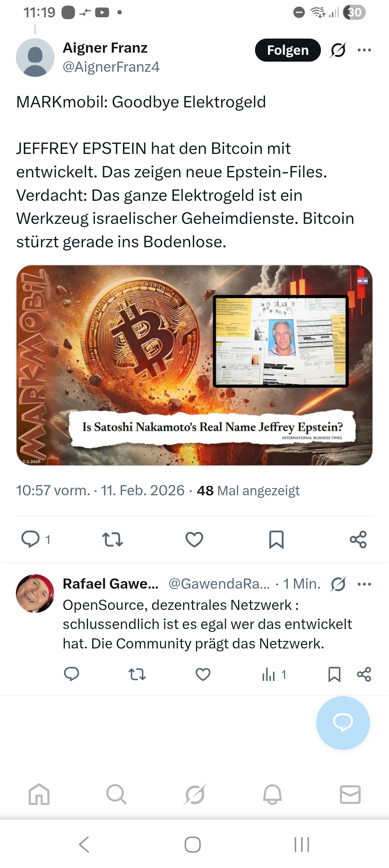Share the main post via share icon

(x=358, y=539)
